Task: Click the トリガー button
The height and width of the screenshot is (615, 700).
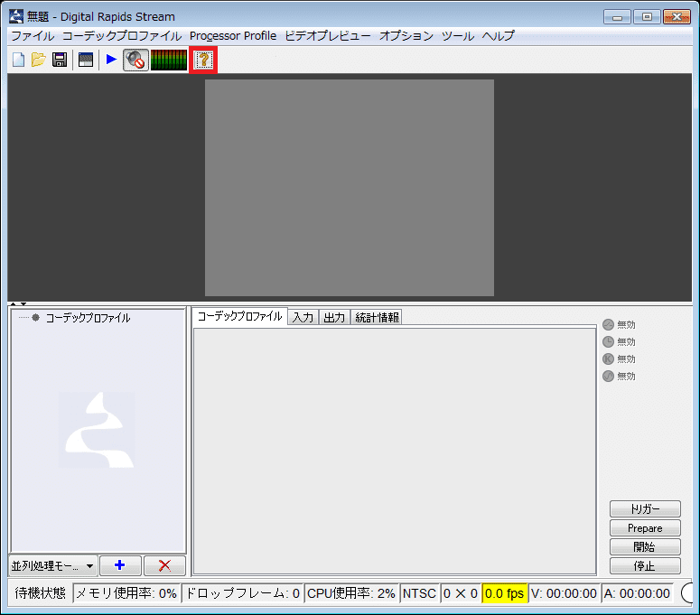Action: coord(645,508)
